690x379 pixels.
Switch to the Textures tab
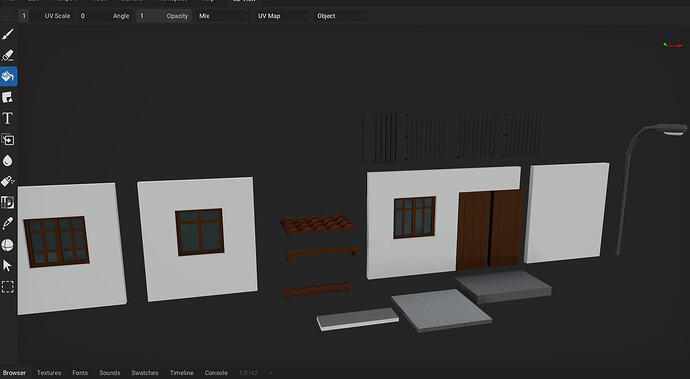49,373
